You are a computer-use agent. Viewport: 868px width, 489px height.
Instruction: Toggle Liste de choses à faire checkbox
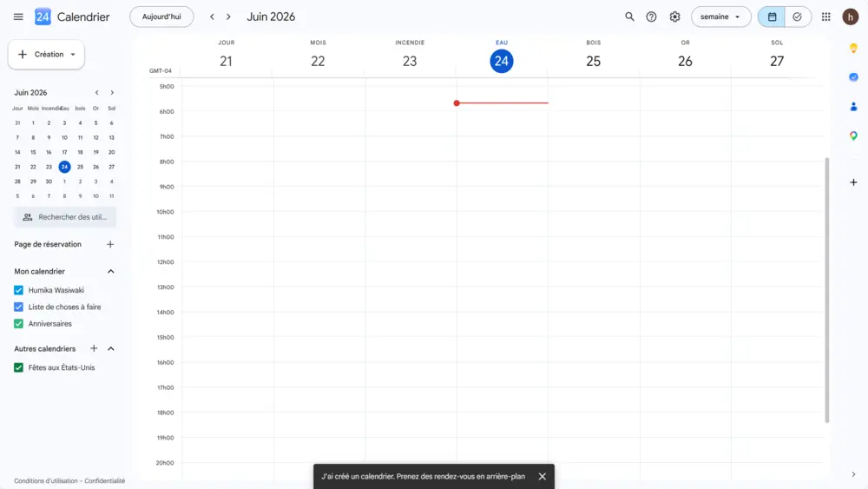tap(18, 307)
